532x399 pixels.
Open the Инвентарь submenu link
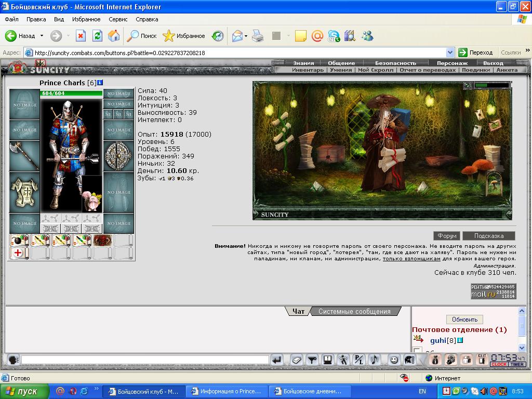click(x=308, y=70)
